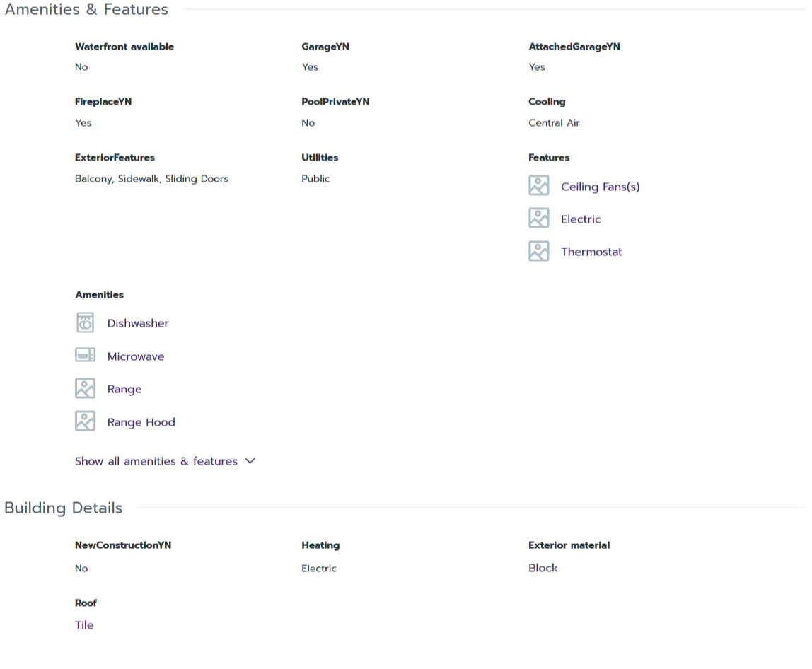
Task: Click the Dishwasher appliance icon
Action: (x=85, y=323)
